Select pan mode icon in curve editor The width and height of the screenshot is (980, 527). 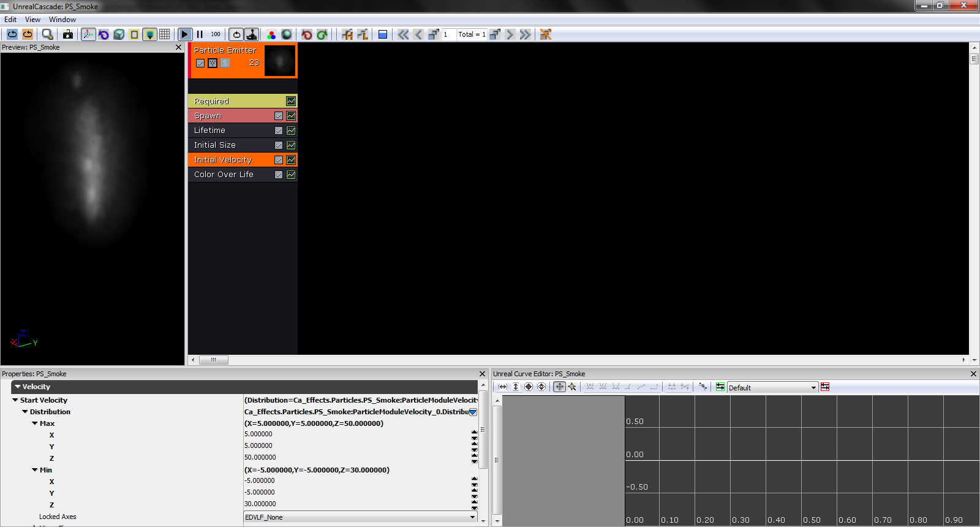[559, 387]
